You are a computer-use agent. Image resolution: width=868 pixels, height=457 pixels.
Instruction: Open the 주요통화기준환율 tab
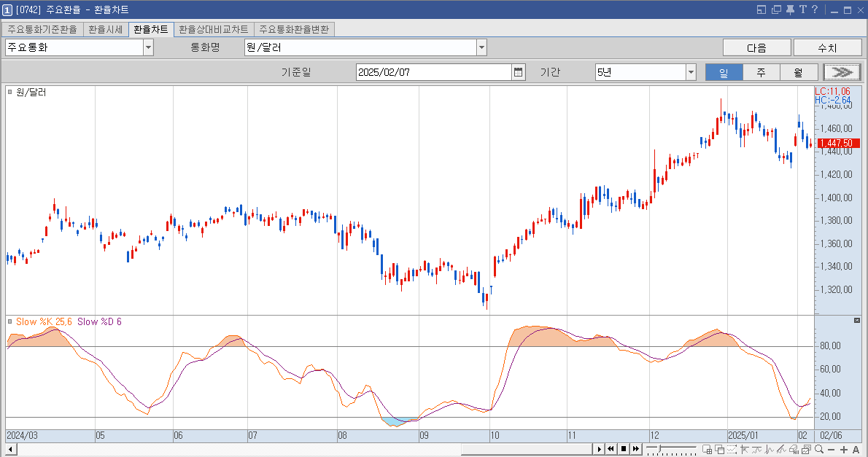[42, 29]
